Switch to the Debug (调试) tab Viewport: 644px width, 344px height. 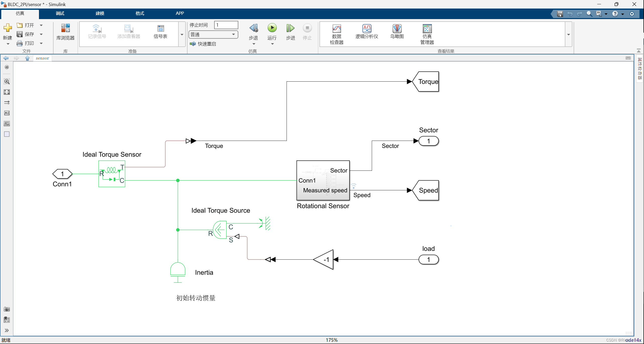[x=60, y=13]
